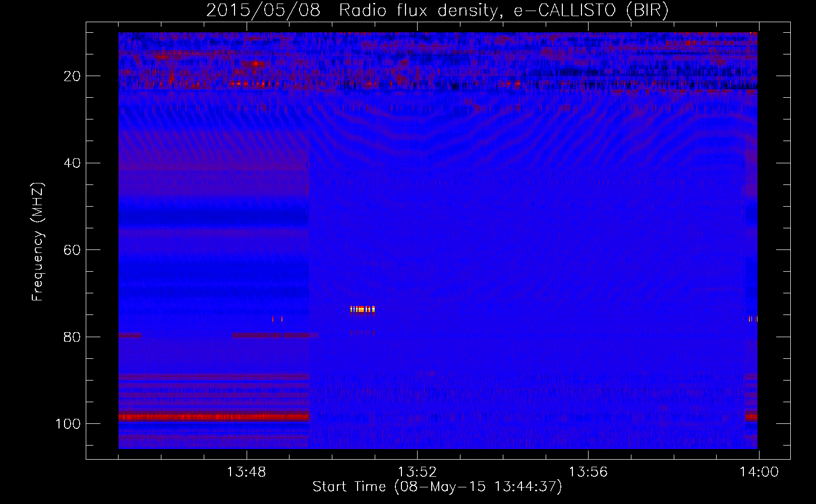Click the 'Frequency (MHZ)' y-axis label
The image size is (816, 504).
(x=38, y=242)
